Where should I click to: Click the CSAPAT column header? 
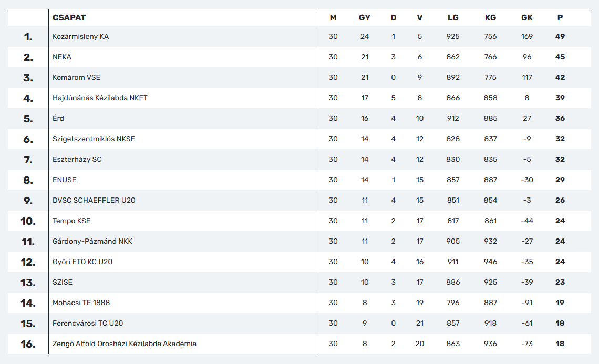pos(69,18)
